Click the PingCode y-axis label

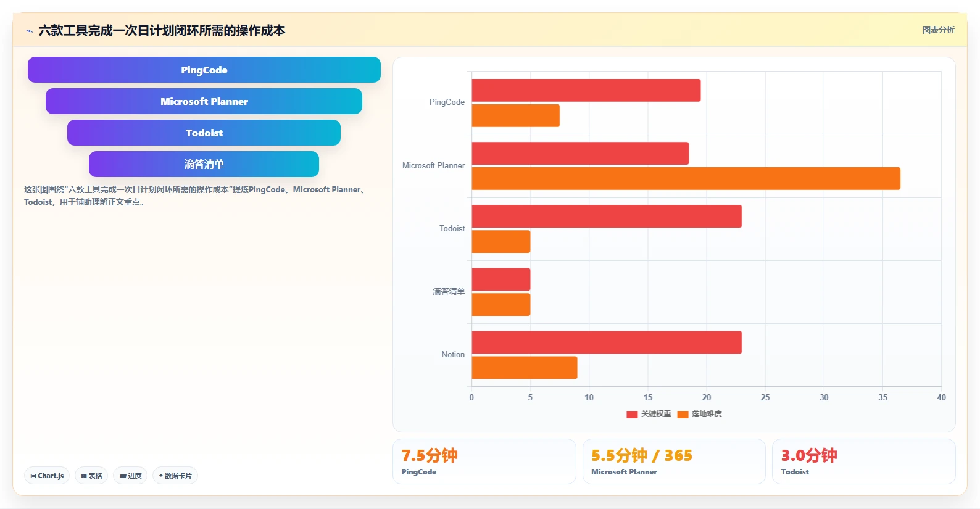pos(447,102)
